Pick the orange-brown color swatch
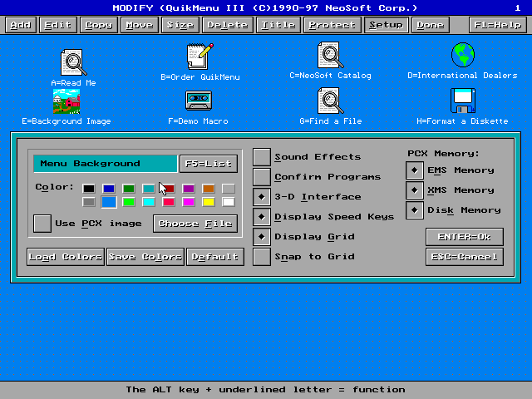Image resolution: width=532 pixels, height=399 pixels. click(x=209, y=189)
